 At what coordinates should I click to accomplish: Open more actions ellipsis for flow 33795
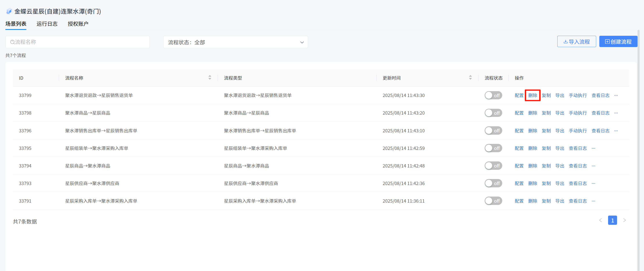click(x=593, y=148)
